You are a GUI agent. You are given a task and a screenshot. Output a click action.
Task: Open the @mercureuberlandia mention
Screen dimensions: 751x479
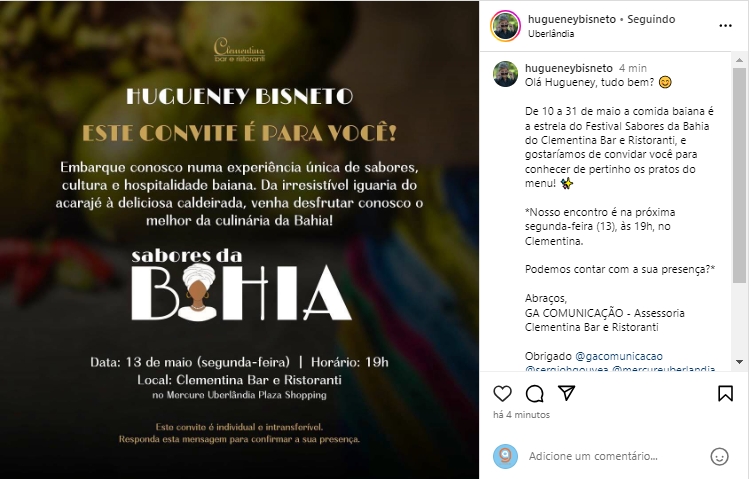coord(663,370)
